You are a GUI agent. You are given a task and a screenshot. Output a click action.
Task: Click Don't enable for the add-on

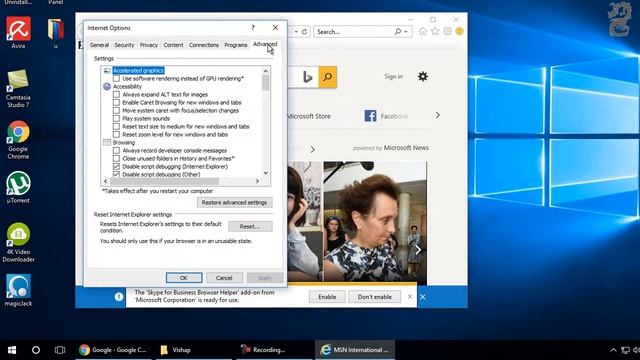click(374, 297)
